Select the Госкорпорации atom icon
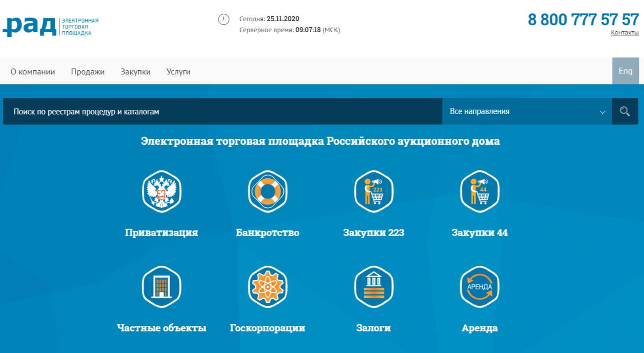Image resolution: width=644 pixels, height=353 pixels. point(268,285)
